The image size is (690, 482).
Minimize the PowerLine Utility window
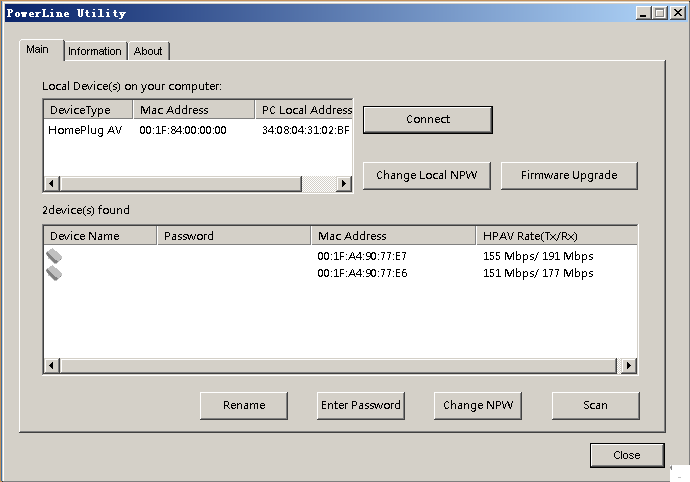click(643, 13)
